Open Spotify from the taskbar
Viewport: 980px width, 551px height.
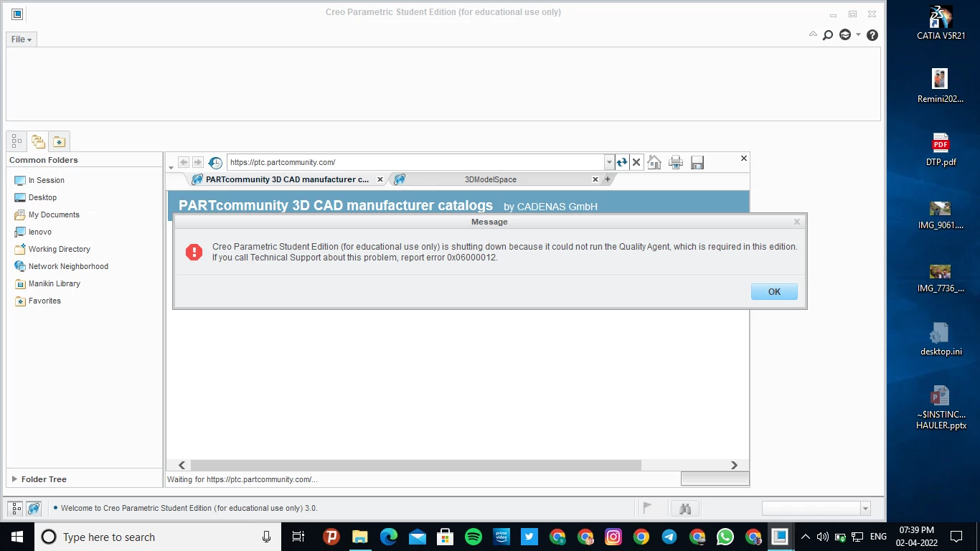(x=473, y=537)
